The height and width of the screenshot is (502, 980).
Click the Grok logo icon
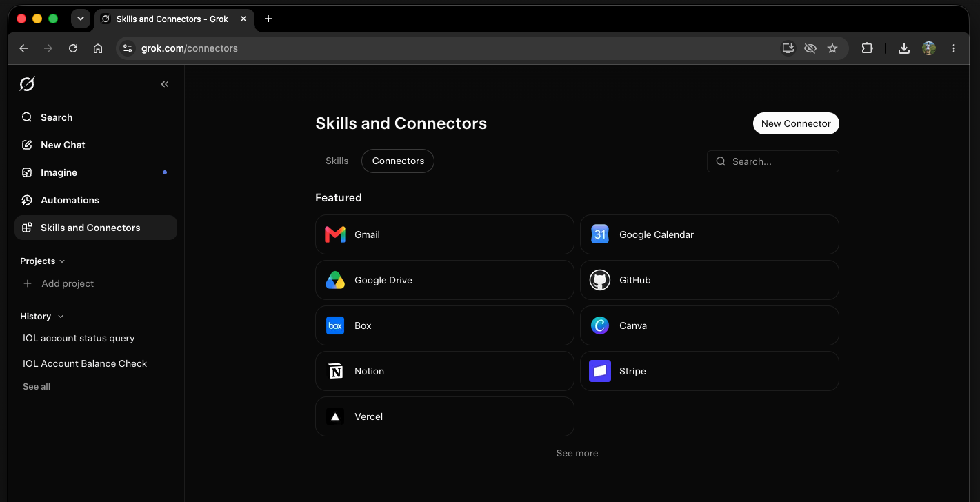tap(27, 84)
